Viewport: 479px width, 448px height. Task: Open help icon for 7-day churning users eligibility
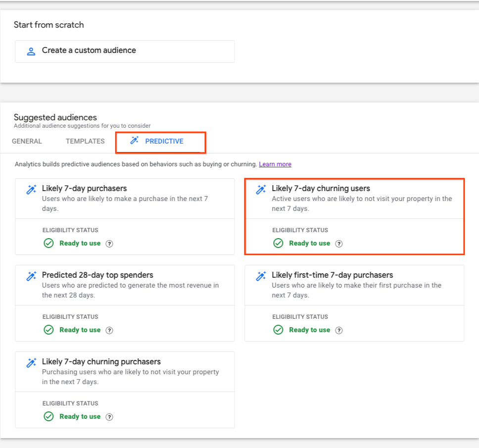(x=339, y=244)
